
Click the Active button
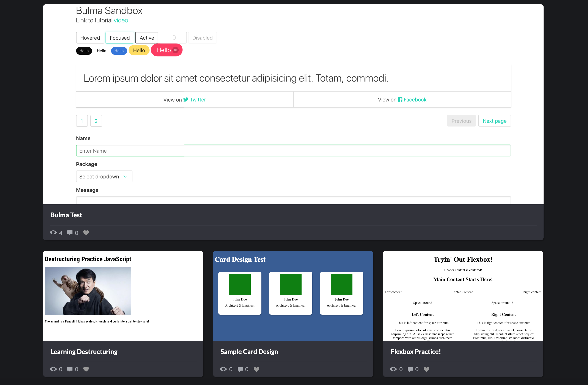[146, 38]
